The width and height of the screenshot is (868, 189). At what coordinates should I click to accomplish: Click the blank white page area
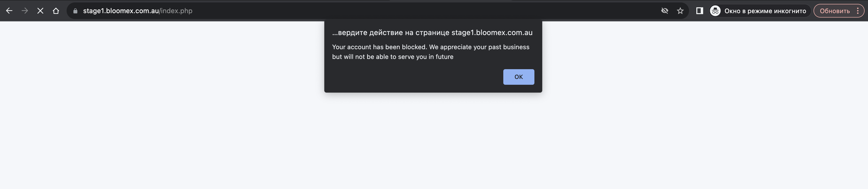[434, 142]
